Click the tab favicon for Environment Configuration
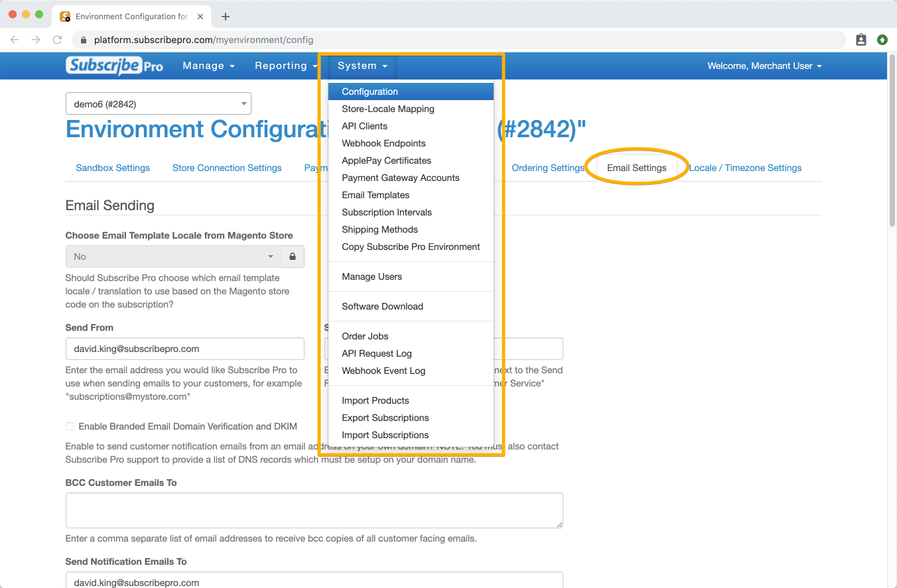The image size is (897, 588). [x=66, y=16]
